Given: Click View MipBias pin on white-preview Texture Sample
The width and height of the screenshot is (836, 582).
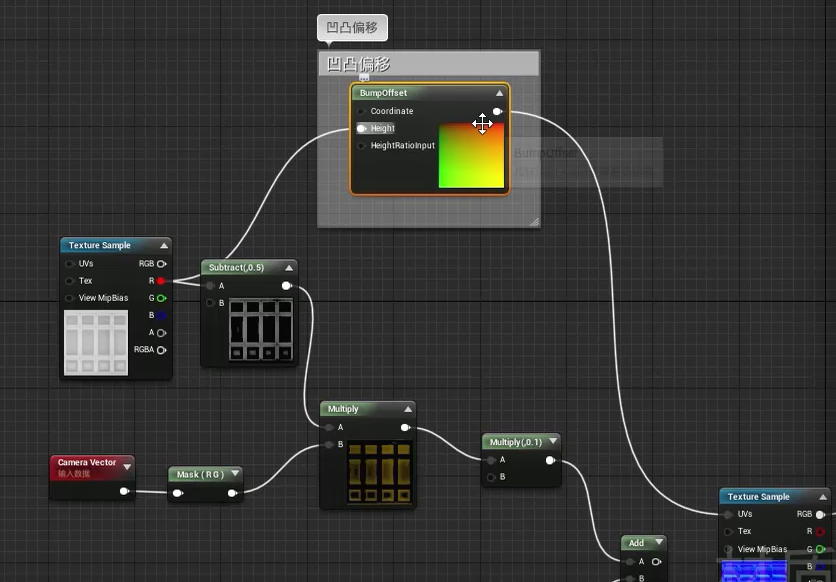Looking at the screenshot, I should click(x=69, y=298).
